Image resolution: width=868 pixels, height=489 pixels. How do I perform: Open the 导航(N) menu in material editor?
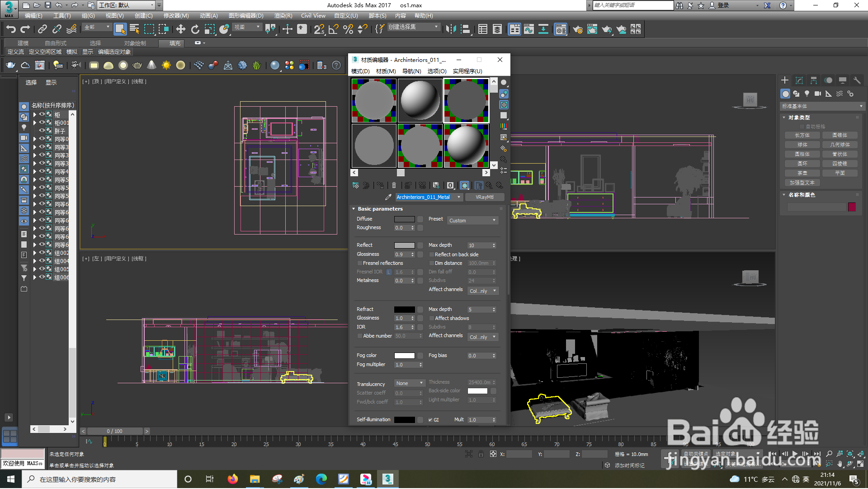tap(411, 71)
